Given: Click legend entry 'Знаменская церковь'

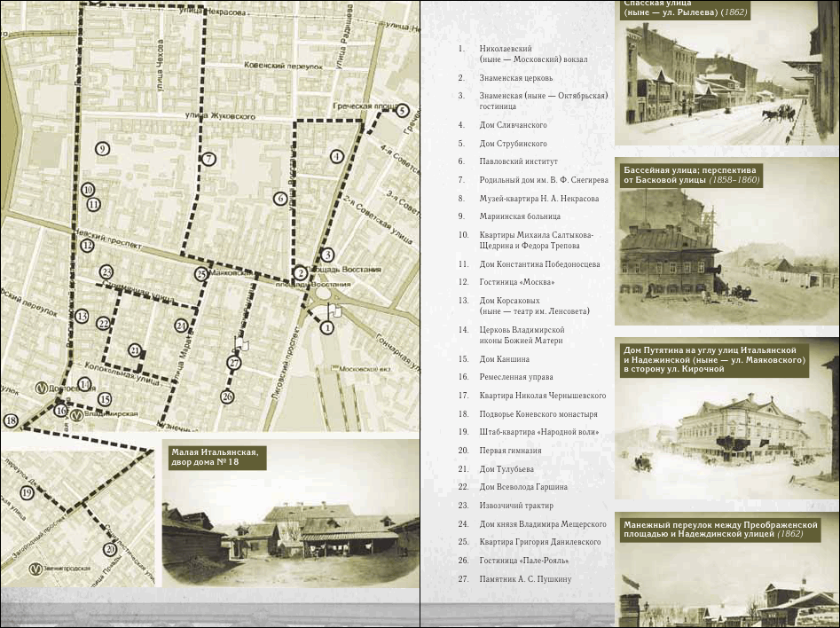Looking at the screenshot, I should pyautogui.click(x=516, y=78).
